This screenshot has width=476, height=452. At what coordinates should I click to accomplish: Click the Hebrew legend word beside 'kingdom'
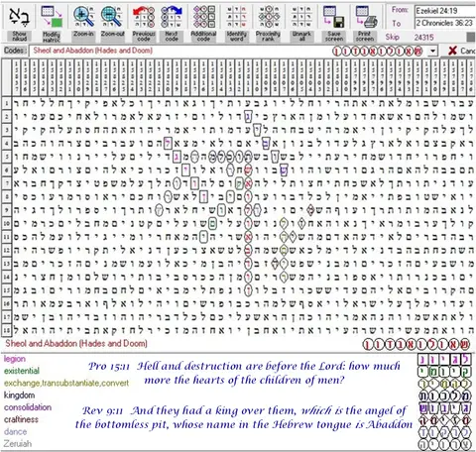[x=444, y=396]
